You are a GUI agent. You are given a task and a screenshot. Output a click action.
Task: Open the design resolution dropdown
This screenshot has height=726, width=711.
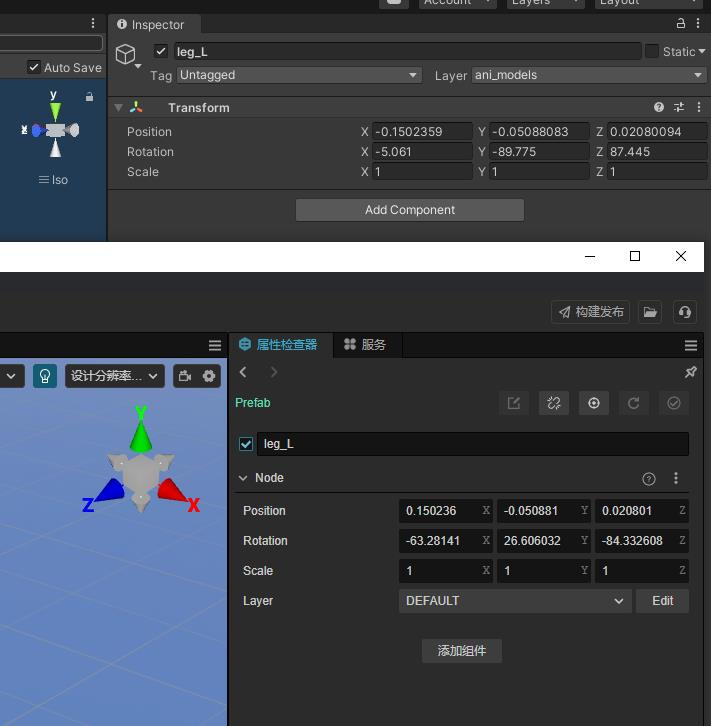tap(114, 376)
